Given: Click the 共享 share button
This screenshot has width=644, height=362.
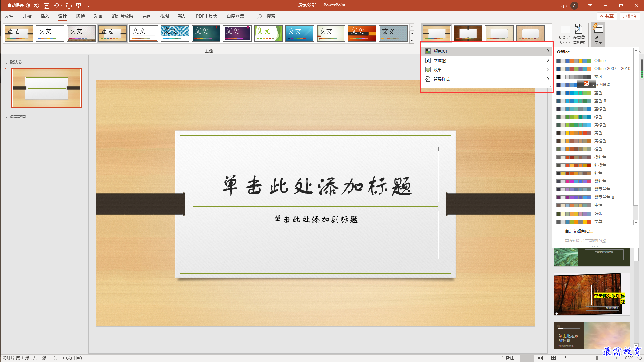Looking at the screenshot, I should 607,16.
